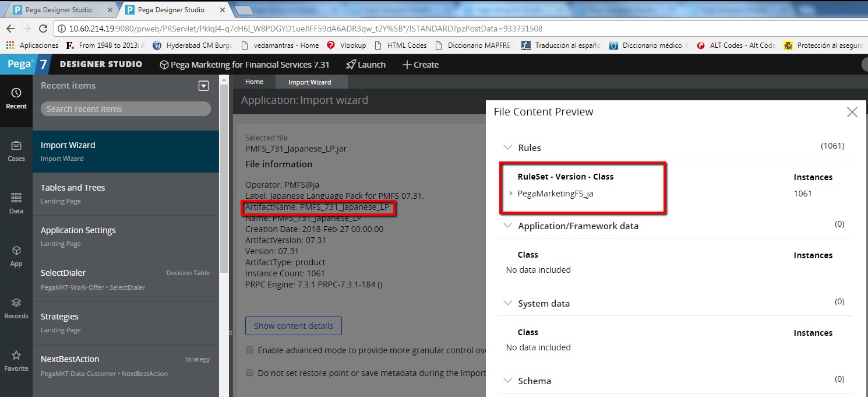Open Pega Marketing for Financial Services application menu
Viewport: 868px width, 397px height.
tap(245, 65)
